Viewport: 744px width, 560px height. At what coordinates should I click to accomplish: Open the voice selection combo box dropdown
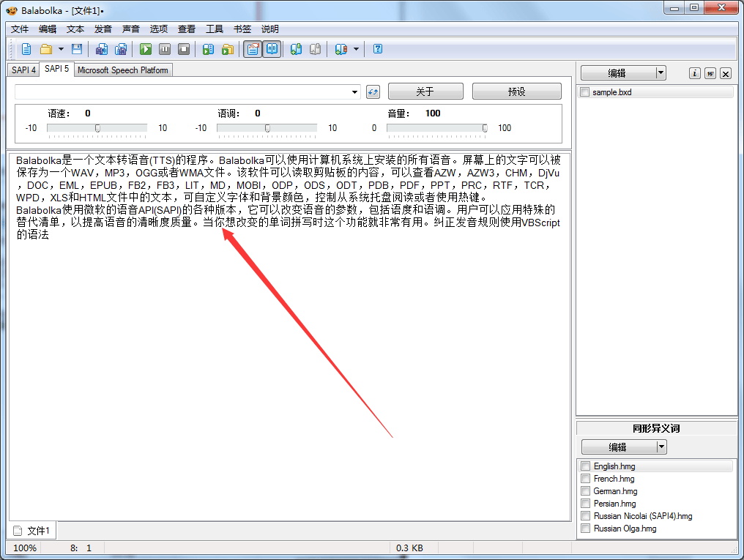[355, 92]
